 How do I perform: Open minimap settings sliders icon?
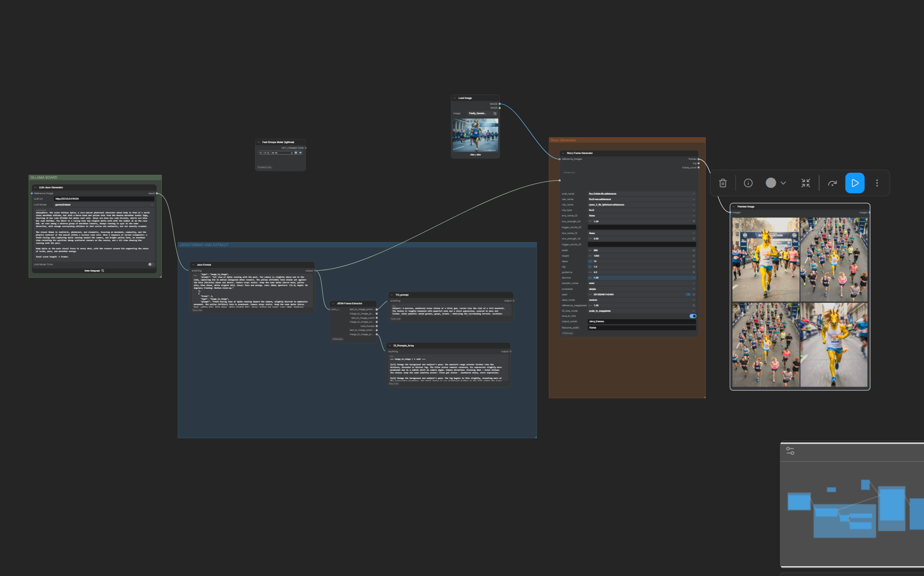coord(790,451)
